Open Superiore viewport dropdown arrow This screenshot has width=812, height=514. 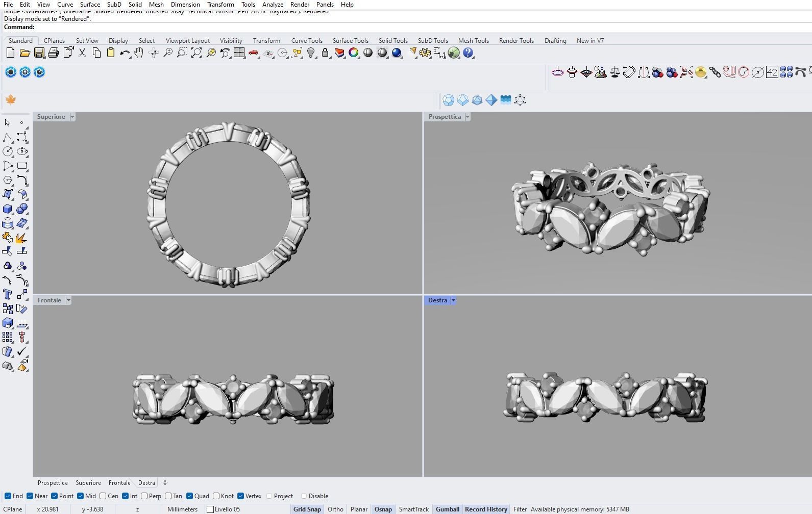tap(72, 117)
